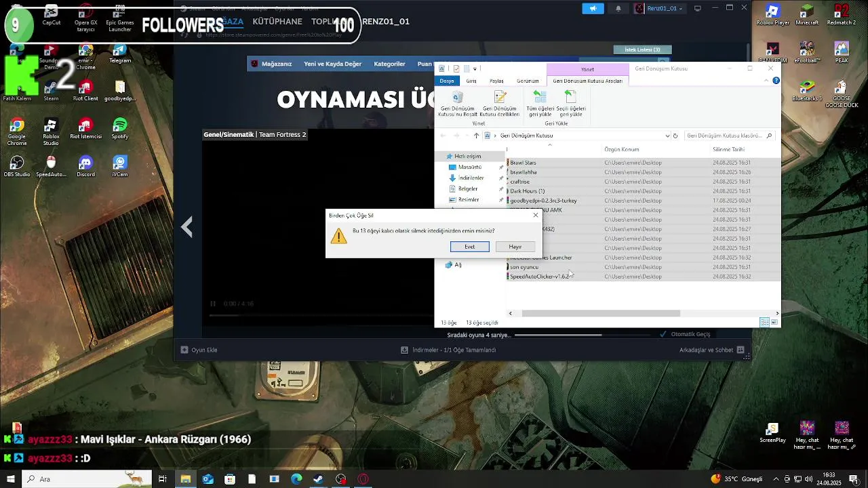Open Mağazanız menu in Steam store
Screen dimensions: 868x488
(277, 64)
